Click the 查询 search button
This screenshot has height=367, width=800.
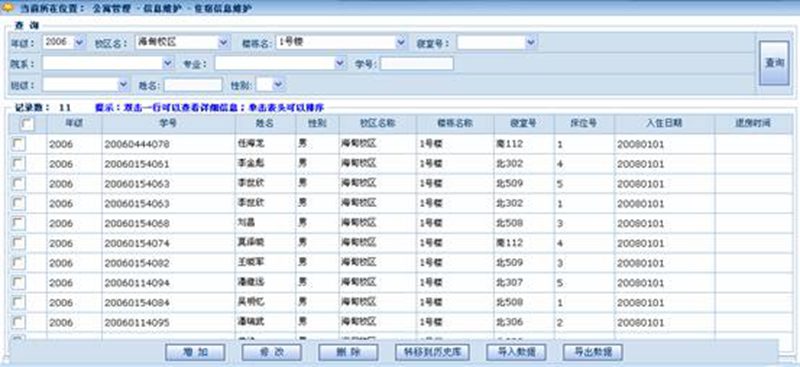774,63
